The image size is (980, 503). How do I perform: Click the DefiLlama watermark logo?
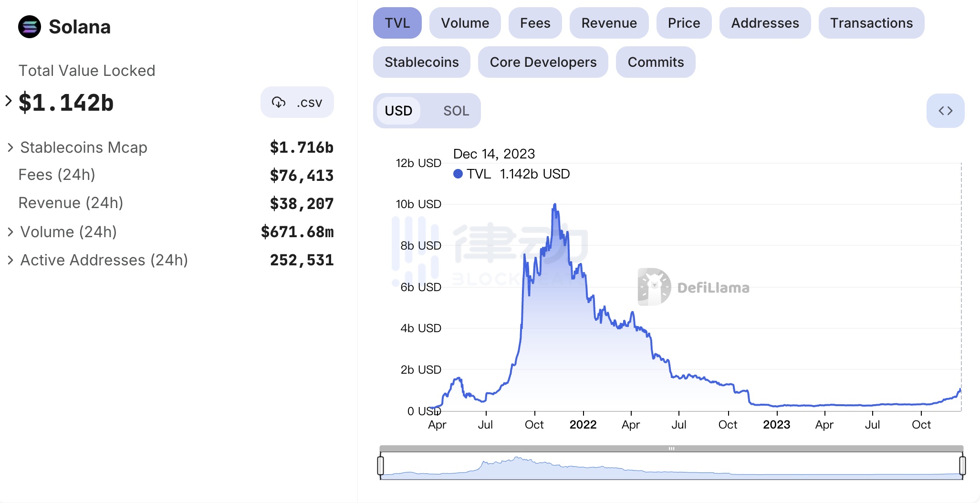click(x=655, y=287)
